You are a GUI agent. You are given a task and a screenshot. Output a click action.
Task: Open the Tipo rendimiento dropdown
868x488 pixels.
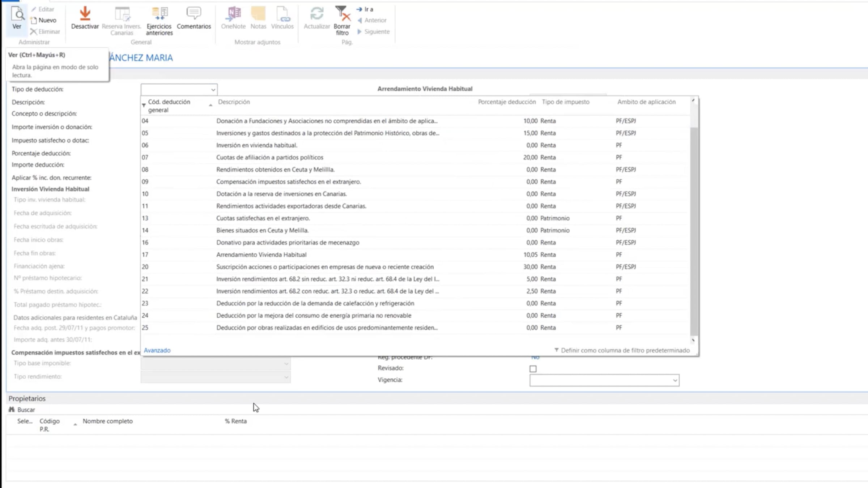[x=286, y=377]
